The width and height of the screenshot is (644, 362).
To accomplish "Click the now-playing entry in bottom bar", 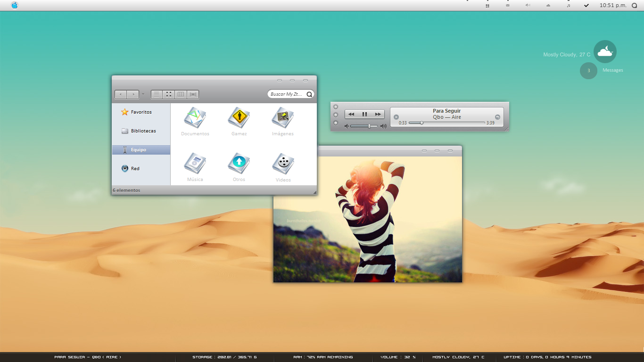I will click(x=88, y=357).
